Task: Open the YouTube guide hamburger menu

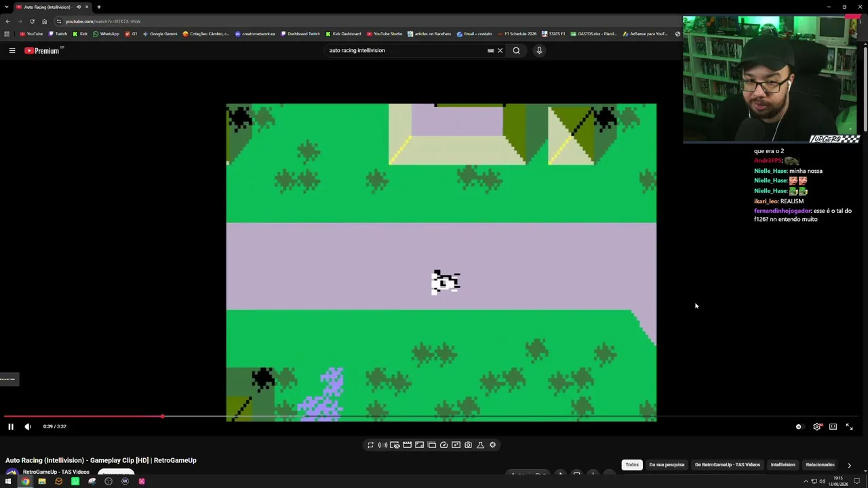Action: coord(12,50)
